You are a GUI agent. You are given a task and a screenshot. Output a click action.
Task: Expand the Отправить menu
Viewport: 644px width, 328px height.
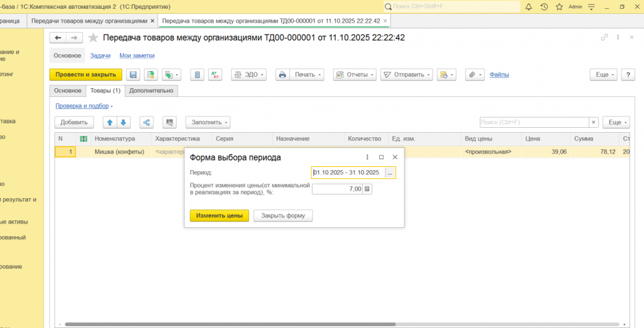(x=407, y=75)
